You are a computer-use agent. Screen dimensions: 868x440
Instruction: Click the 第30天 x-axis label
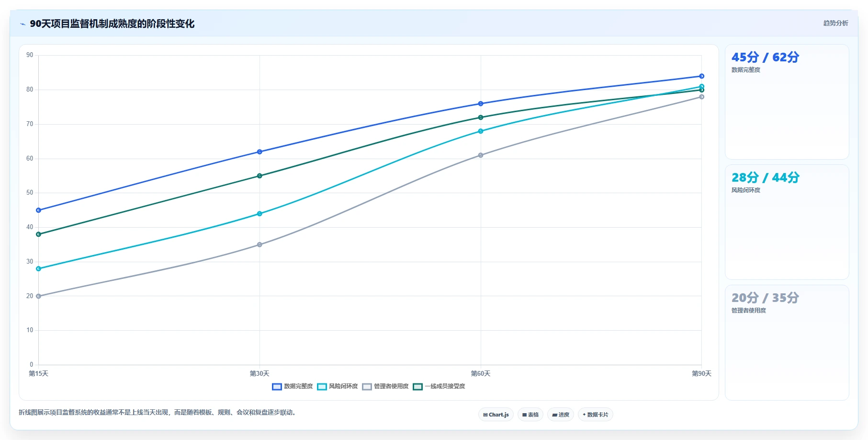[x=259, y=374]
